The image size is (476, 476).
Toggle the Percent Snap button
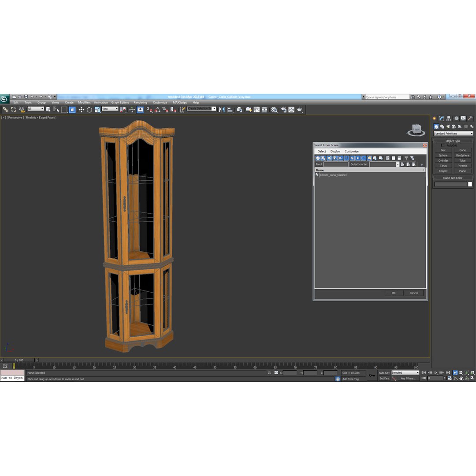pyautogui.click(x=165, y=110)
